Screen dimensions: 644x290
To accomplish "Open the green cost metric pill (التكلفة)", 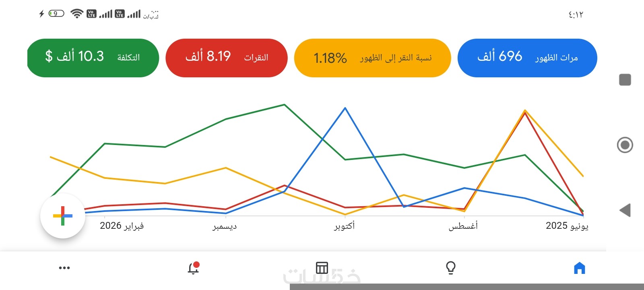I will (93, 58).
